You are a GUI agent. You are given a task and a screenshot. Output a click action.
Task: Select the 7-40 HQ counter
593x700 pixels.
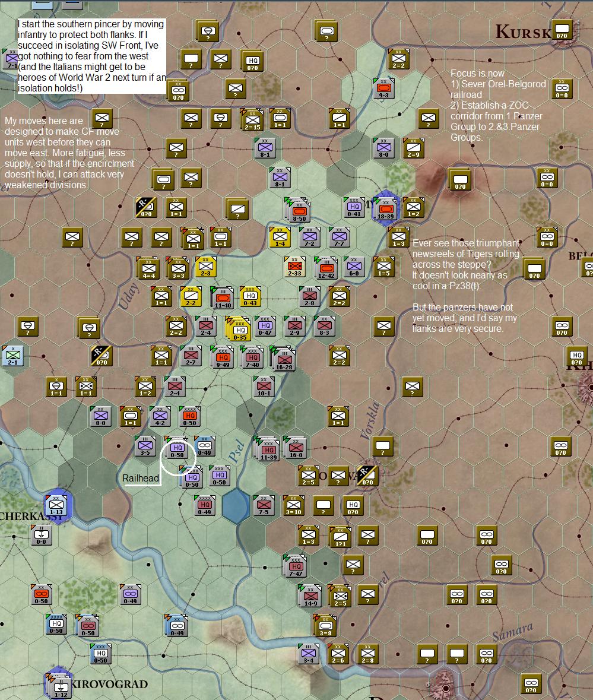click(x=252, y=357)
